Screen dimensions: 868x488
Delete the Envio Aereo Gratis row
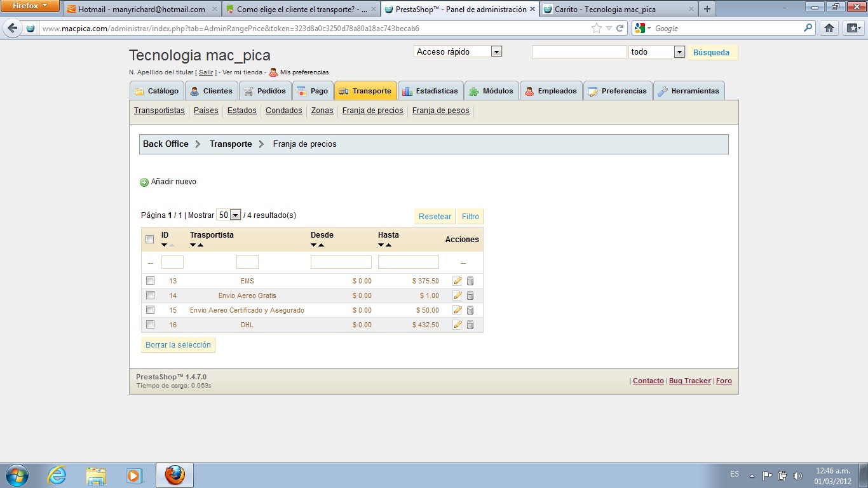(x=470, y=295)
